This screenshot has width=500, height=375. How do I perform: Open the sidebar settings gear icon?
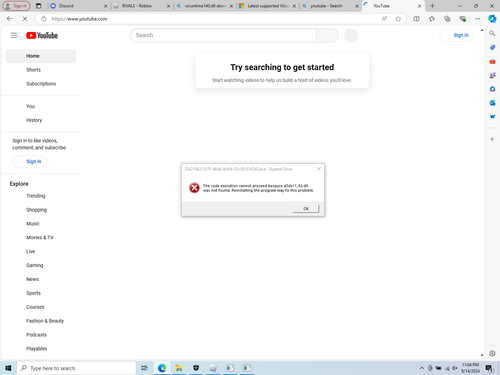tap(492, 353)
